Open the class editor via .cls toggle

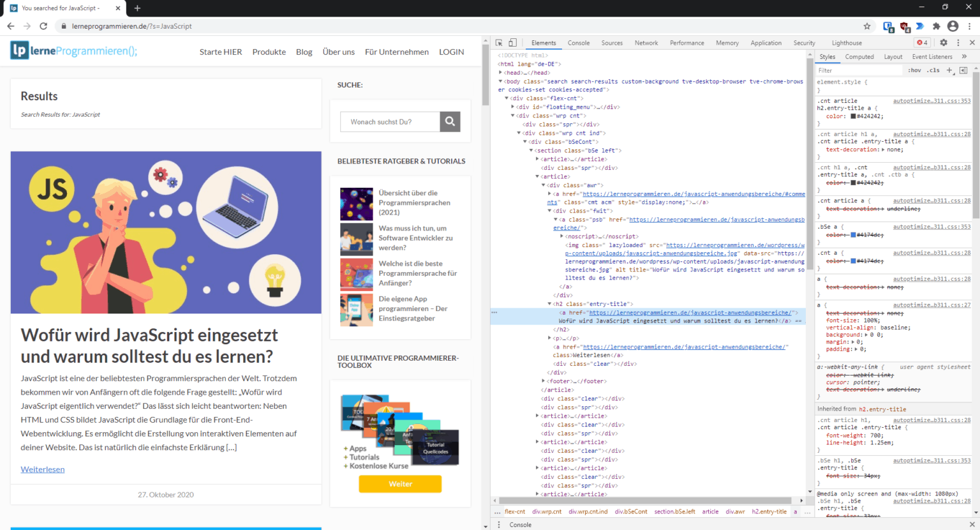(933, 70)
